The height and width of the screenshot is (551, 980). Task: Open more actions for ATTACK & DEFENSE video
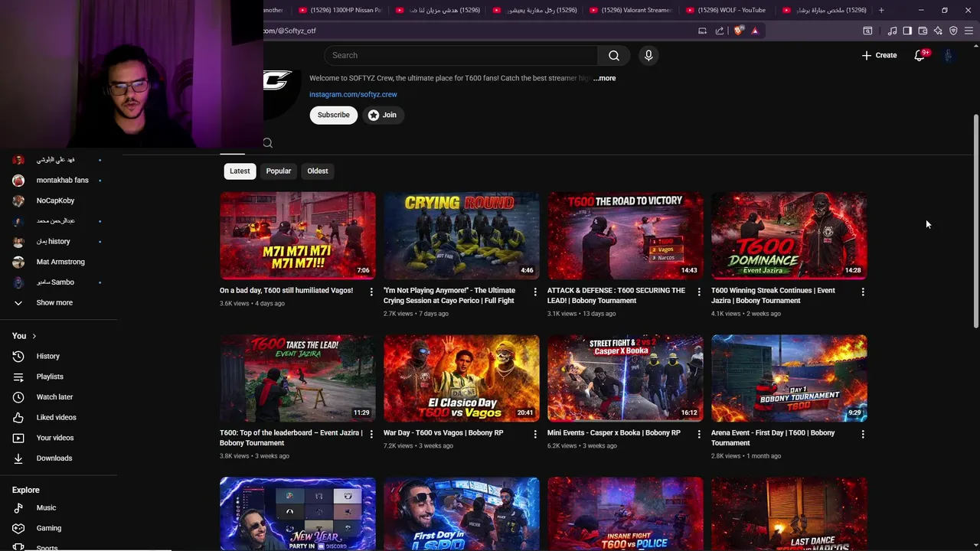(x=699, y=292)
